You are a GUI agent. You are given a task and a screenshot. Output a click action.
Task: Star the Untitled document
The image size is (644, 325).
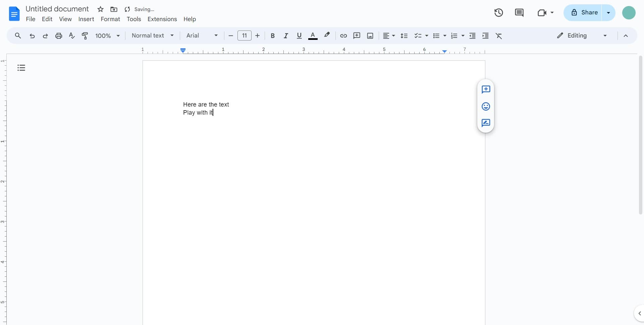pos(100,9)
